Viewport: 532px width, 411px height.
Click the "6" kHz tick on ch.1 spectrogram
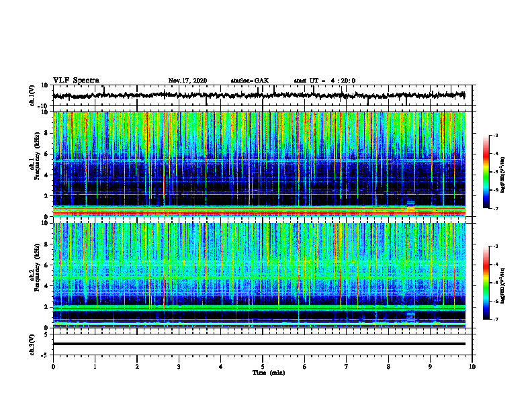(46, 154)
